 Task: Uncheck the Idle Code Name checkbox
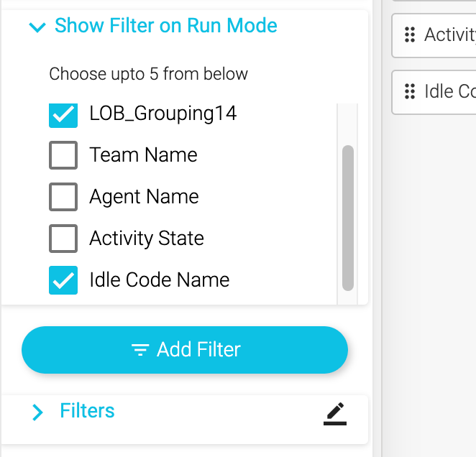pos(63,280)
